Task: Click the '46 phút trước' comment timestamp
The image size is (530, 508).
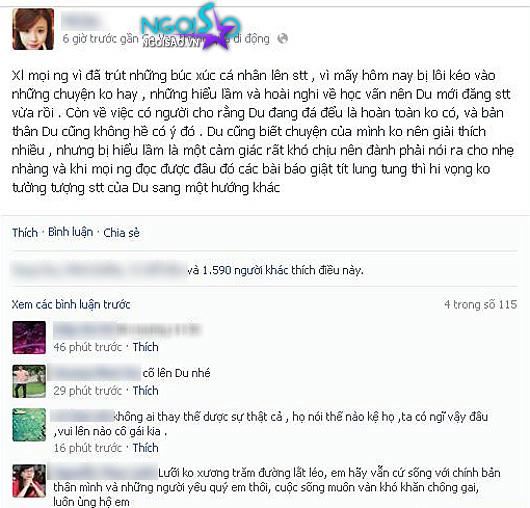Action: click(x=88, y=347)
